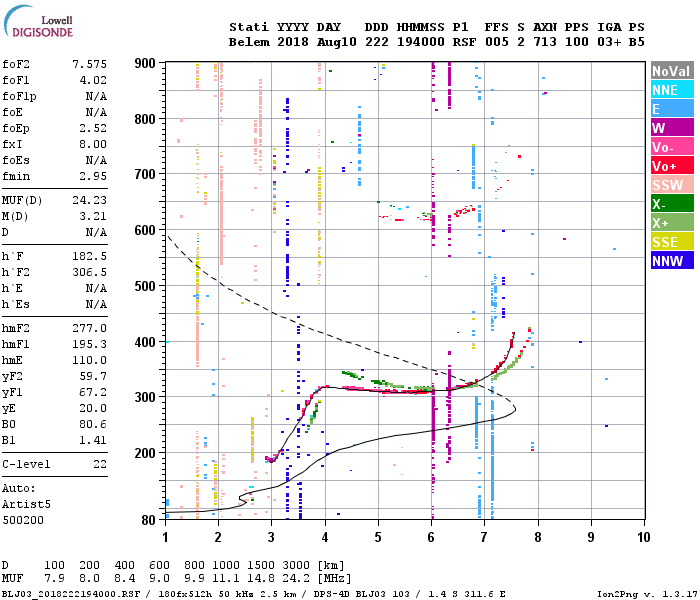Click the RSF program value
The image size is (700, 600).
point(464,42)
